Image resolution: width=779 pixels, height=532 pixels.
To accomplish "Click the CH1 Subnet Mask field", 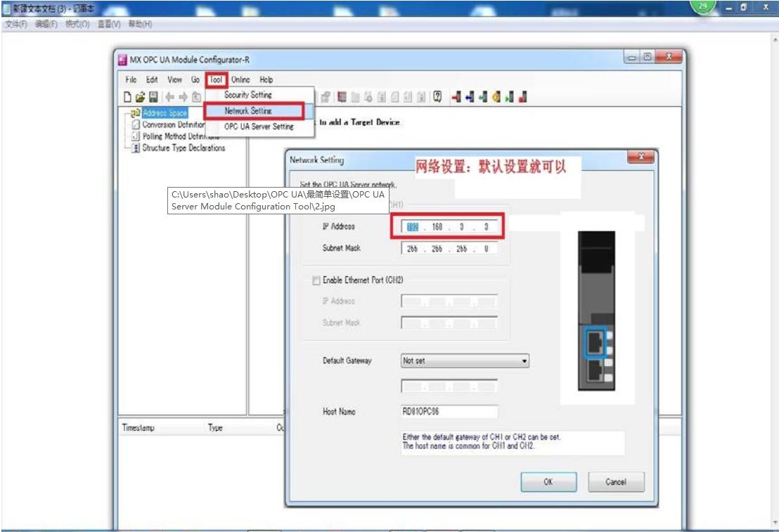I will click(x=450, y=249).
